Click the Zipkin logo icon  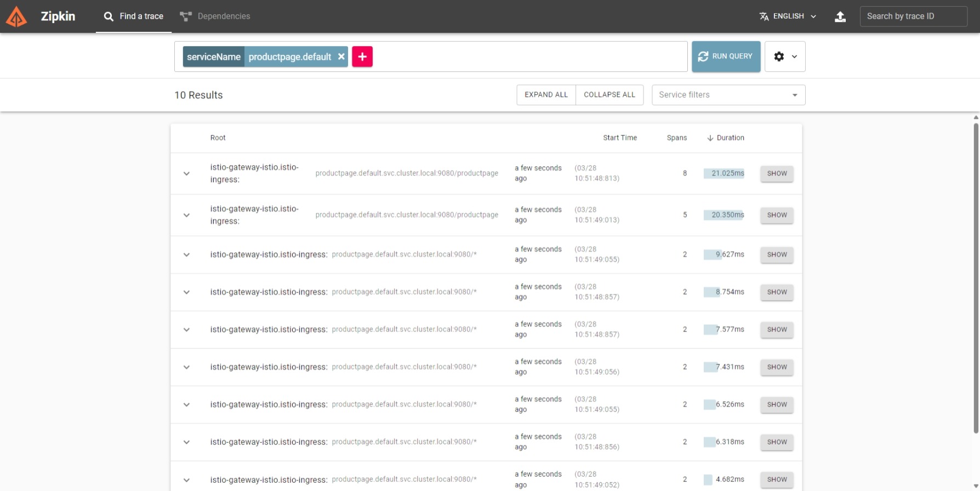click(16, 16)
